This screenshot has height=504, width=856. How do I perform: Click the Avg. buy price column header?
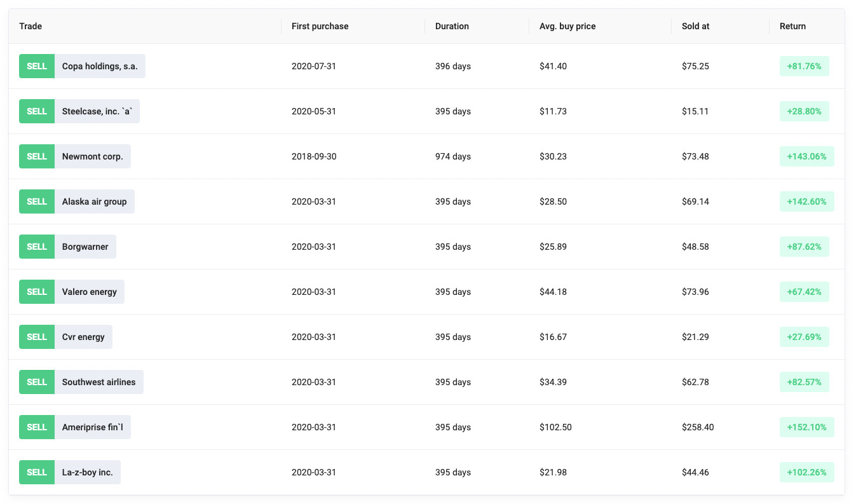click(x=601, y=26)
